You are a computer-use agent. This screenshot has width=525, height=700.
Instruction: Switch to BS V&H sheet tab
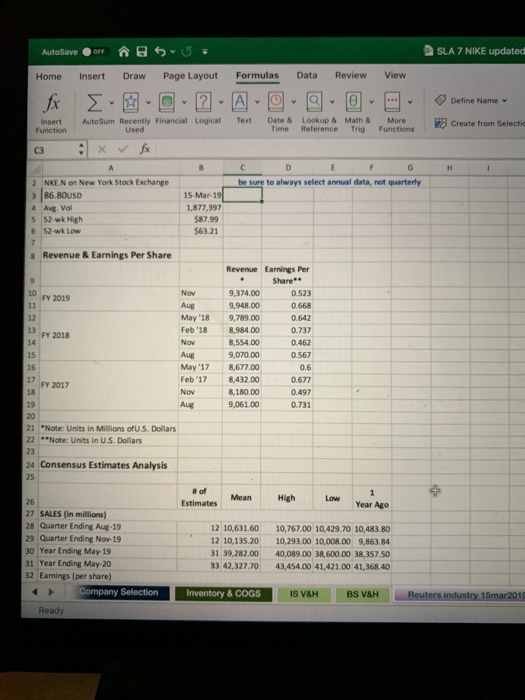click(x=362, y=594)
